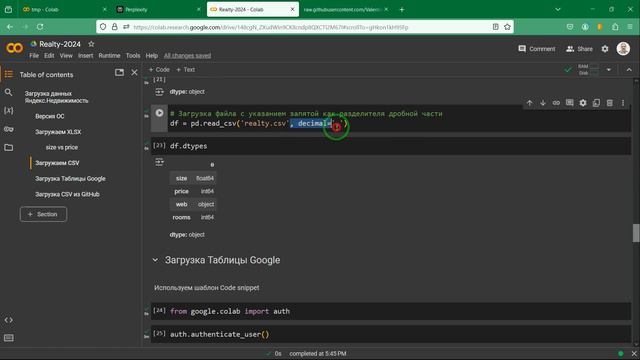This screenshot has width=640, height=360.
Task: Open more cell actions menu
Action: tap(623, 103)
